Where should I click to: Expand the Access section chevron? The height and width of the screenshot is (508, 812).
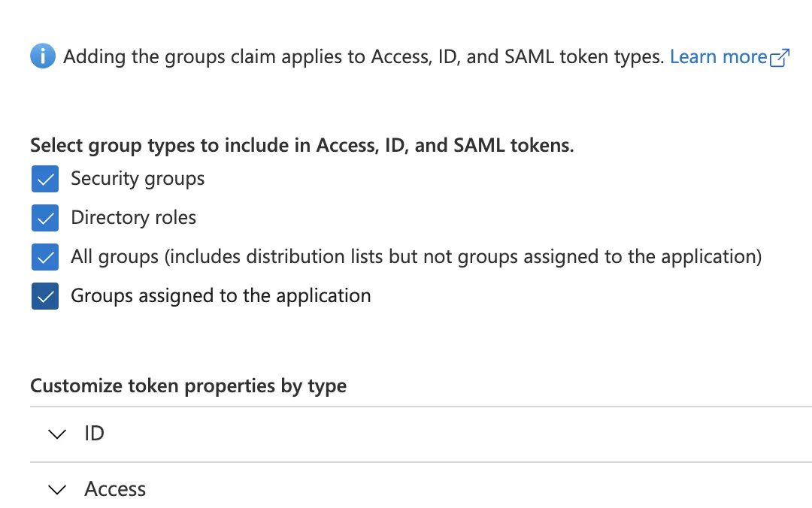[56, 490]
